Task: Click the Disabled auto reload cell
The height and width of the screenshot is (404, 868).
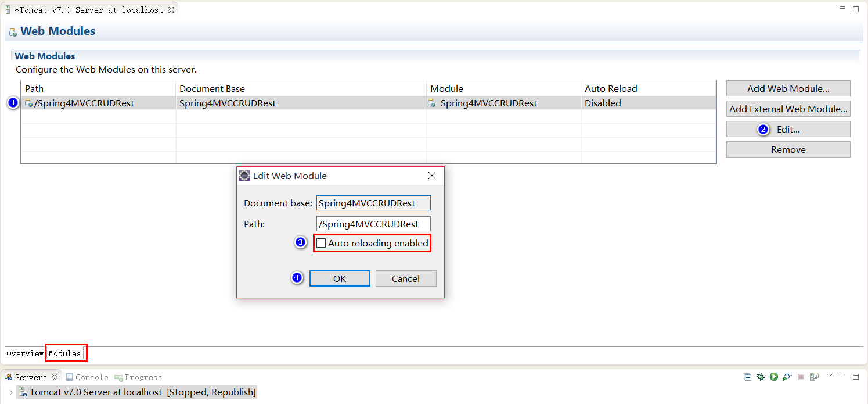Action: click(x=649, y=103)
